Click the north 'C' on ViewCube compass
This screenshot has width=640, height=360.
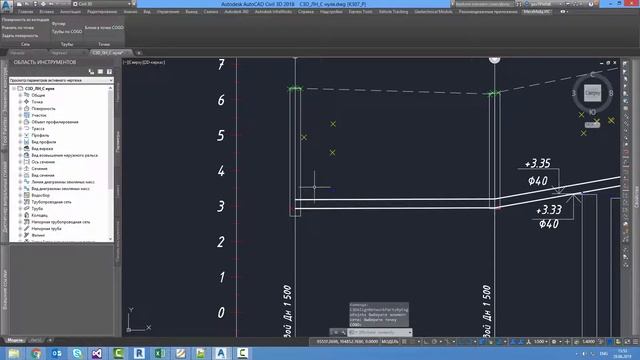(593, 75)
